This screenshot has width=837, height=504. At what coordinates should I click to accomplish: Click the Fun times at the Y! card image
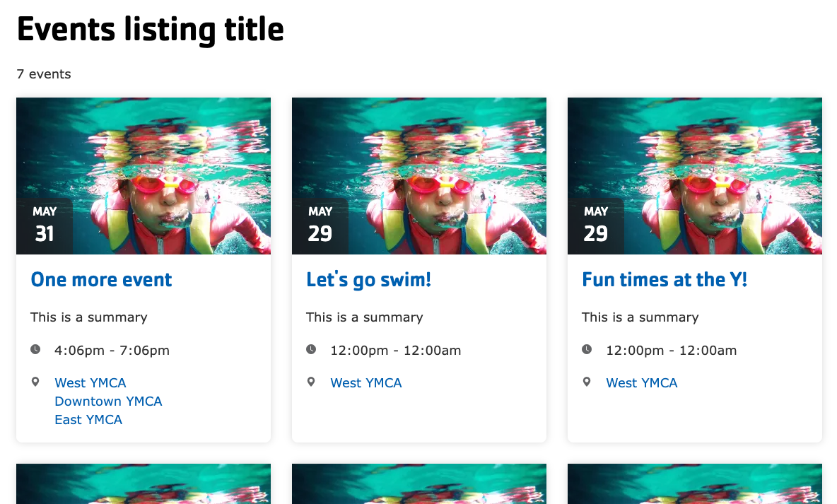coord(695,175)
